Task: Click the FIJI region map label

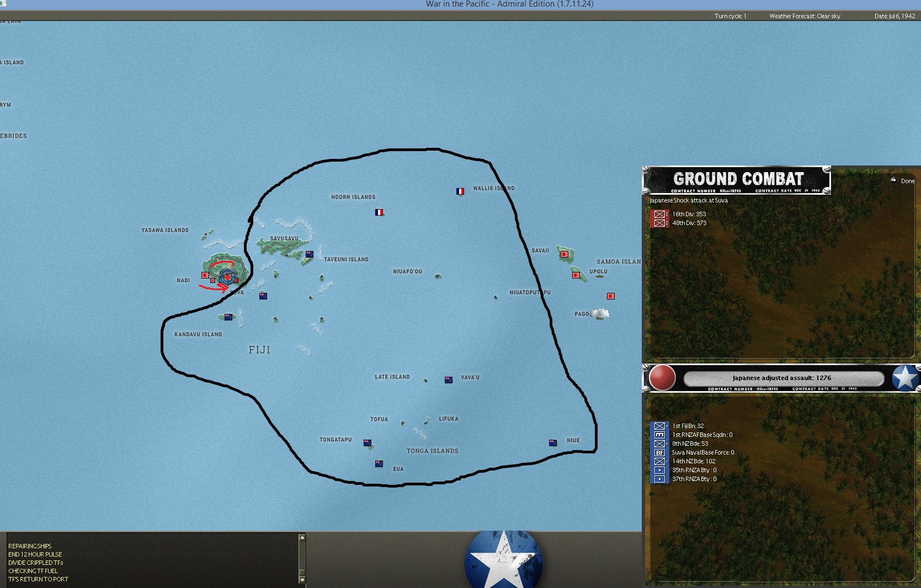Action: pyautogui.click(x=259, y=350)
